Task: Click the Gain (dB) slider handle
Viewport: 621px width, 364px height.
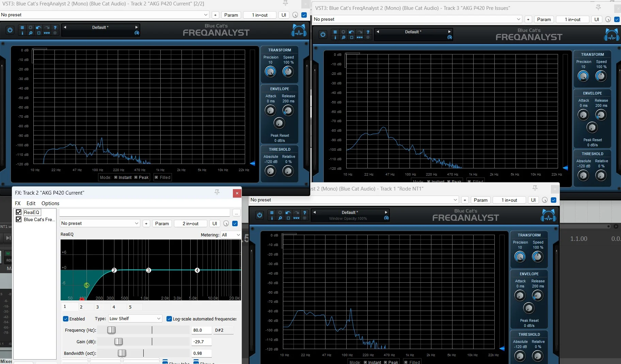Action: [x=118, y=342]
